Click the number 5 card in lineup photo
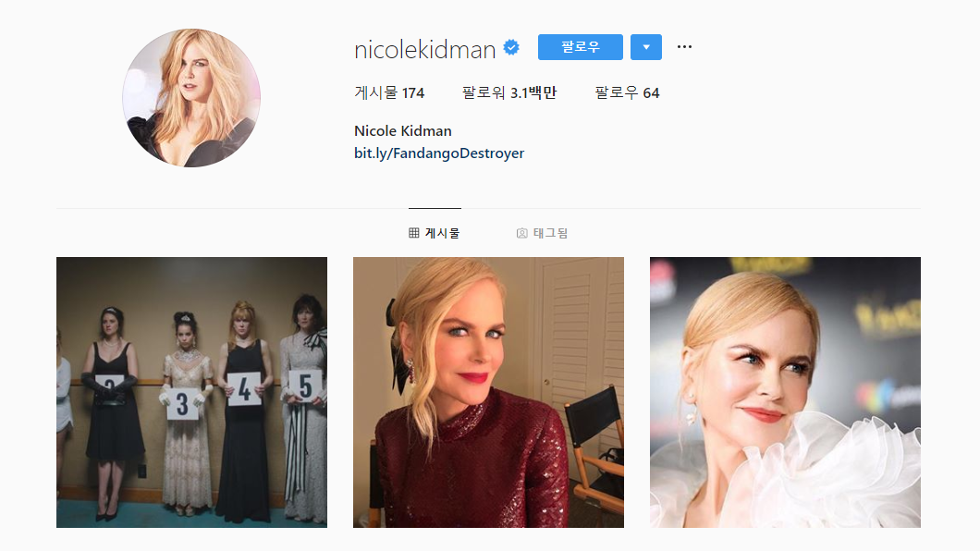 point(305,386)
